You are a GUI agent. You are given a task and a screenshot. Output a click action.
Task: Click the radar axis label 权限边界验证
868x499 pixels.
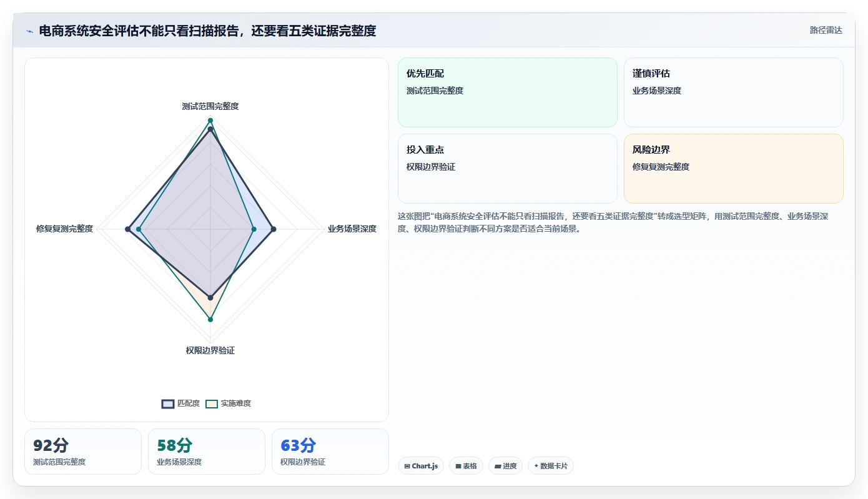(210, 350)
